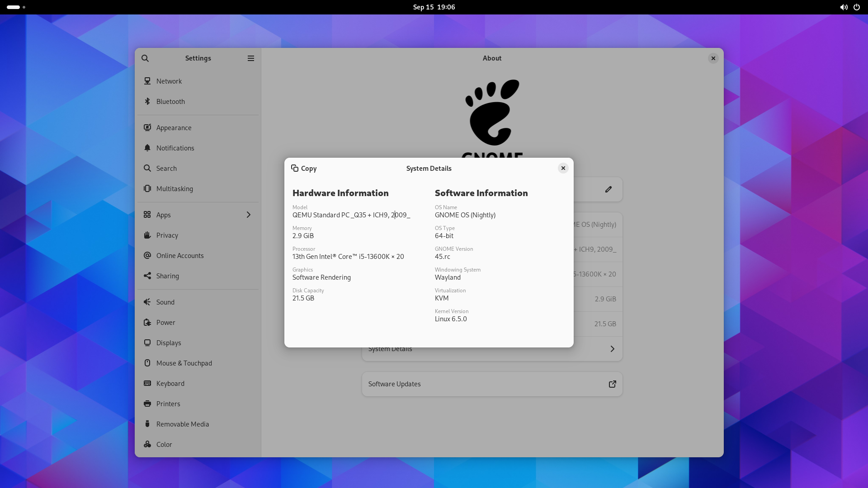Close the System Details dialog
This screenshot has width=868, height=488.
[x=563, y=168]
